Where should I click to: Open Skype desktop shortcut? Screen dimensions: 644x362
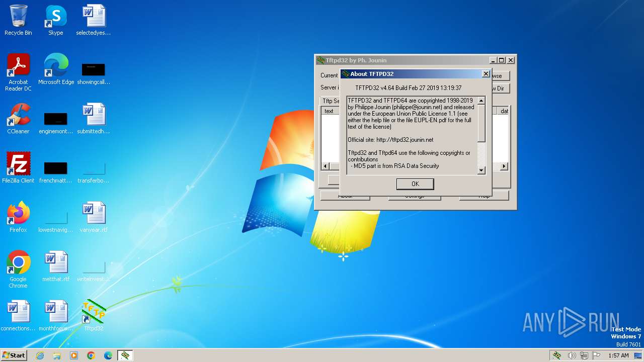coord(56,20)
